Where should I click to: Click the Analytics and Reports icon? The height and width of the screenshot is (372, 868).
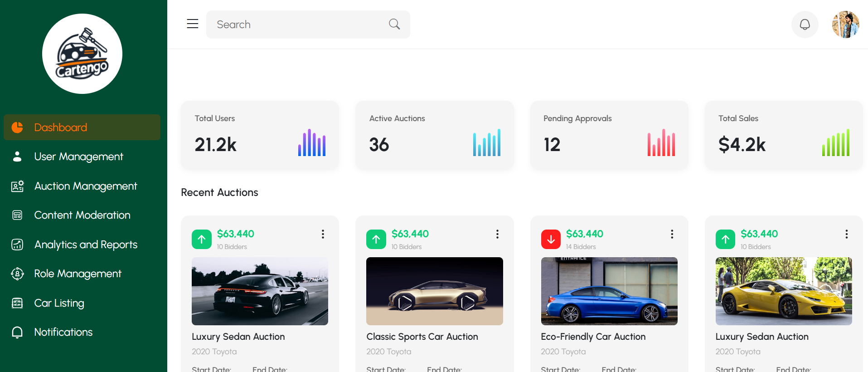(17, 245)
